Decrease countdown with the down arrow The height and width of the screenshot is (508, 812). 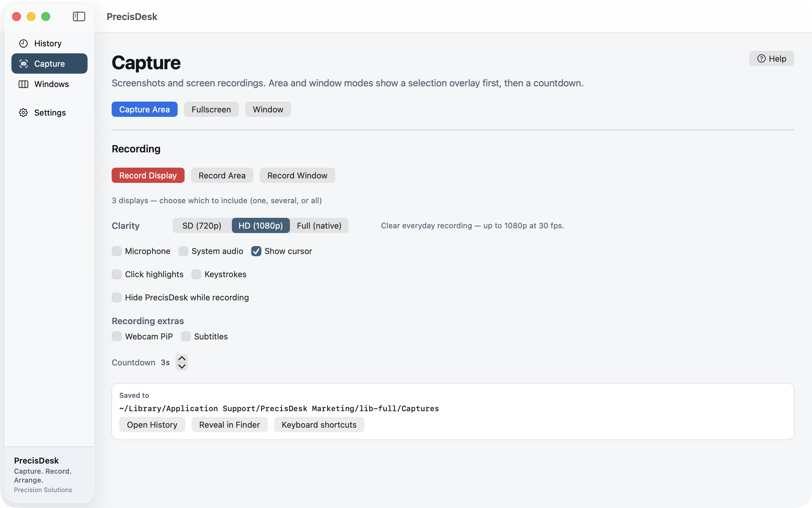click(182, 366)
